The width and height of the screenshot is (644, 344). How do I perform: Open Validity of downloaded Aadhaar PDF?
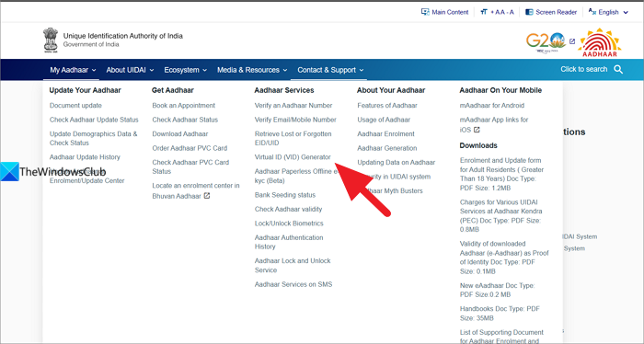click(x=504, y=258)
